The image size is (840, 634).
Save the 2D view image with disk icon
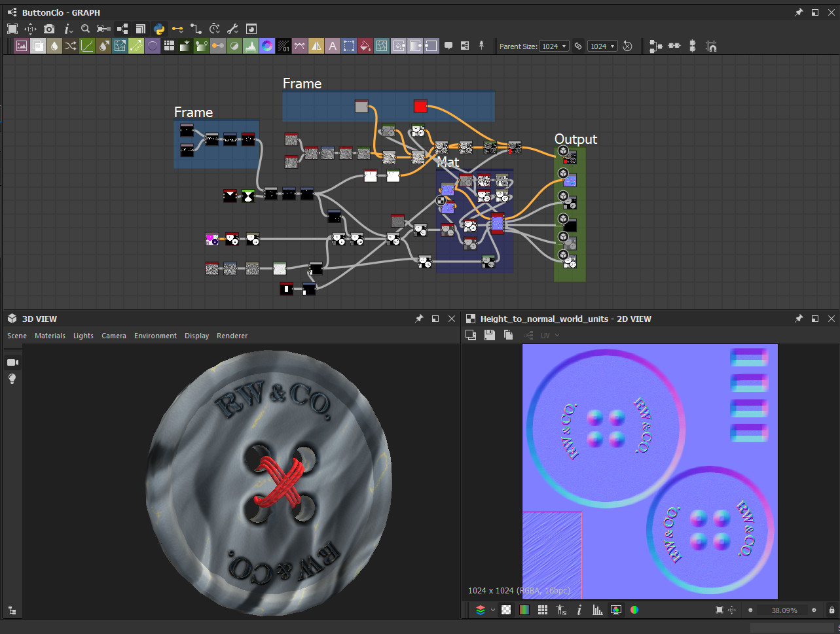point(489,335)
